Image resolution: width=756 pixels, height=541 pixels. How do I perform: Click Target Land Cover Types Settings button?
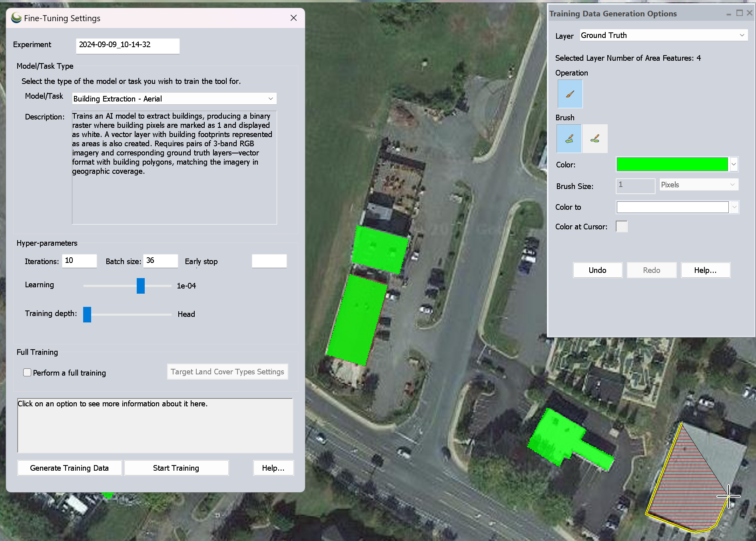click(227, 372)
